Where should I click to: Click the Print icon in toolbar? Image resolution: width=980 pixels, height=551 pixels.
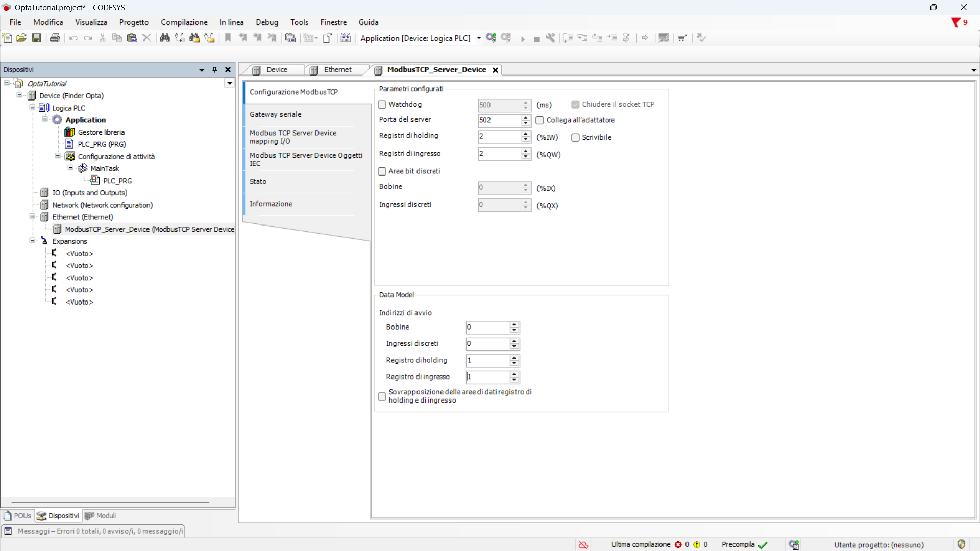55,38
